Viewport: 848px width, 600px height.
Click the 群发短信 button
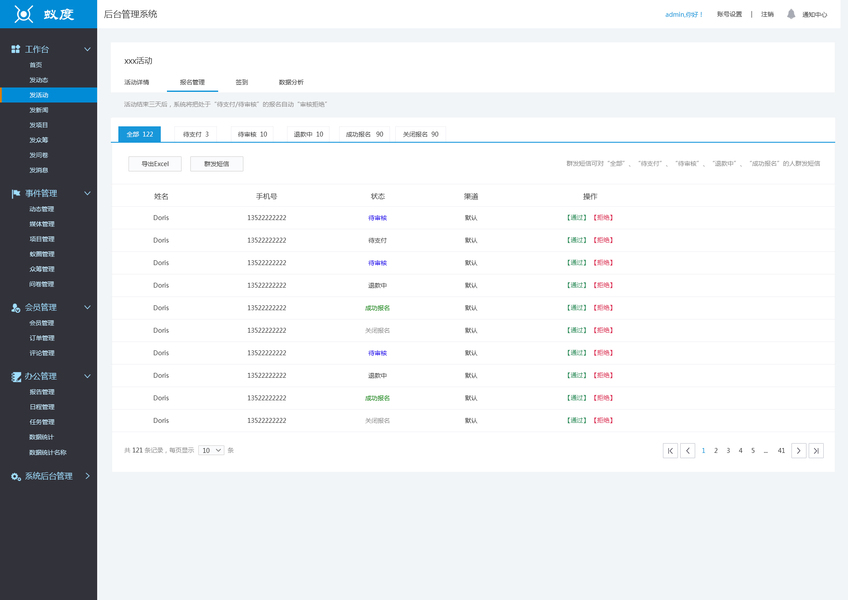216,164
